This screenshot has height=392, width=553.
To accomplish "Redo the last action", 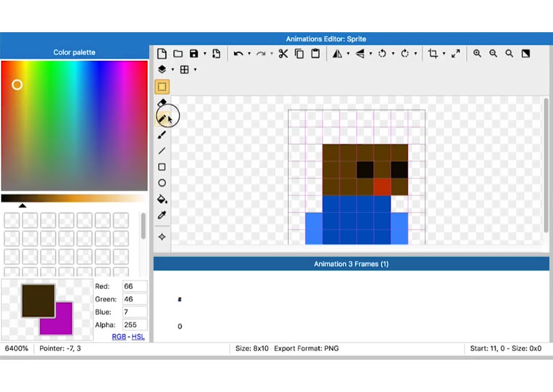I will (x=261, y=54).
